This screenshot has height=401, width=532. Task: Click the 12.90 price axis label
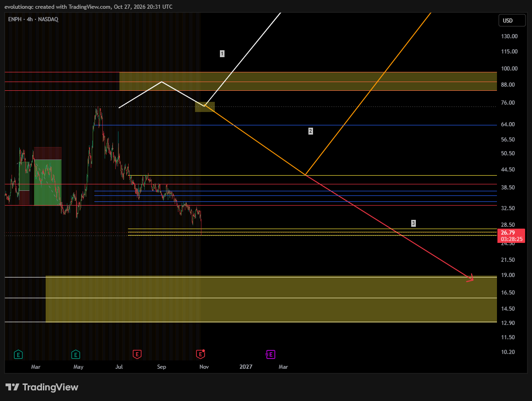pos(508,323)
